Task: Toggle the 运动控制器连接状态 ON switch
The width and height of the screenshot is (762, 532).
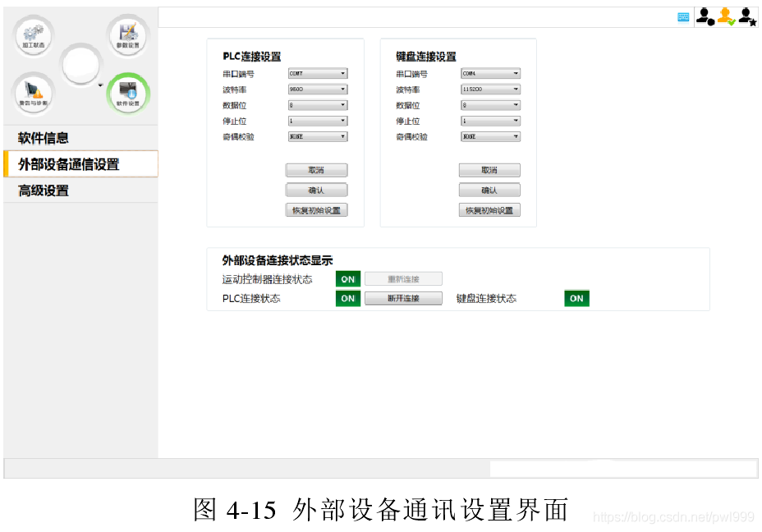Action: 347,278
